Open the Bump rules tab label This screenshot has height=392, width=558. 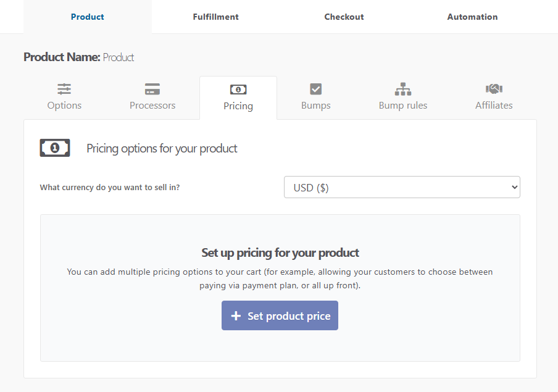point(403,106)
